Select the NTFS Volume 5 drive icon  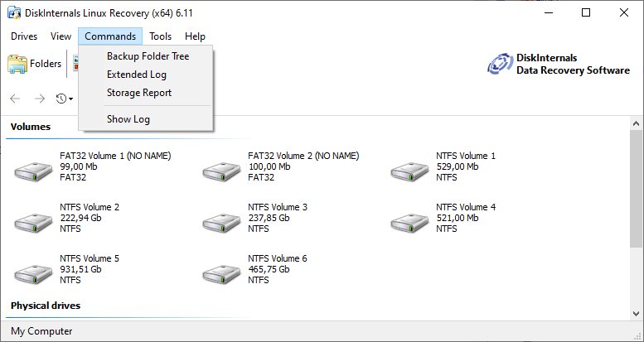click(x=32, y=273)
